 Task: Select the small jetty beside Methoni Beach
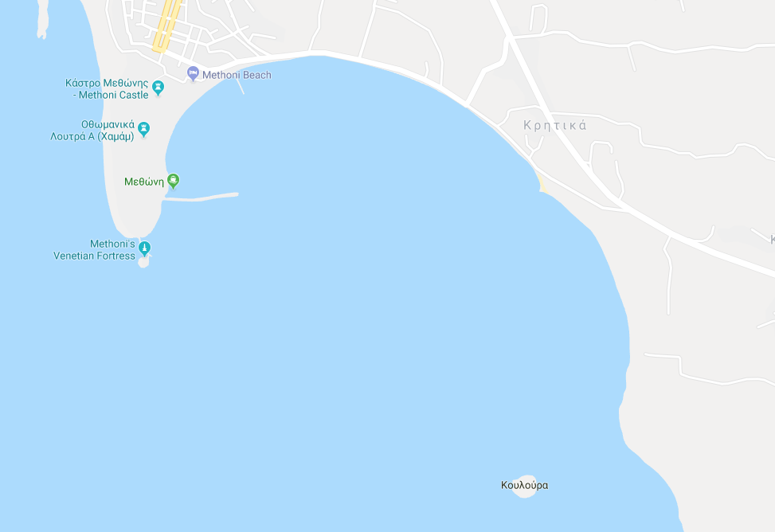pyautogui.click(x=241, y=87)
